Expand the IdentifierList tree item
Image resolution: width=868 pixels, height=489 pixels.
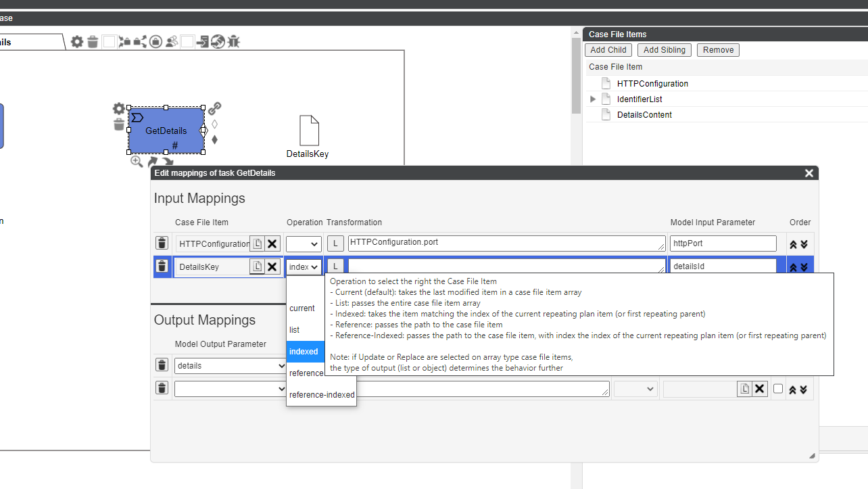tap(593, 99)
